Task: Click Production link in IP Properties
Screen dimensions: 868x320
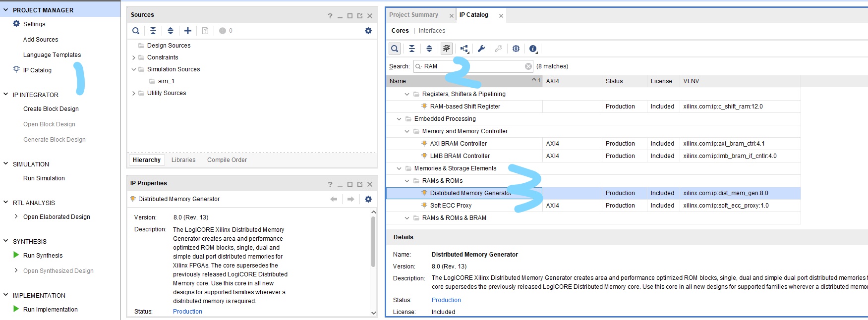Action: point(187,312)
